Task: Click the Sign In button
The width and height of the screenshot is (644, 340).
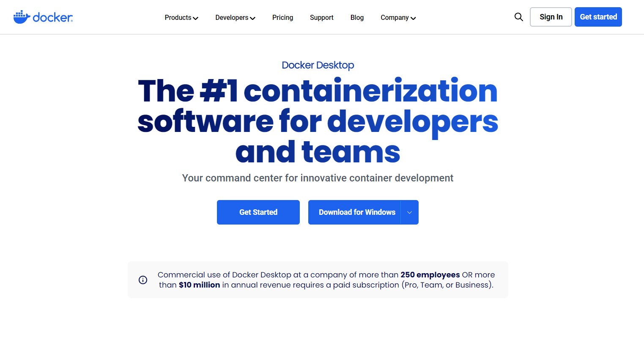Action: [551, 17]
